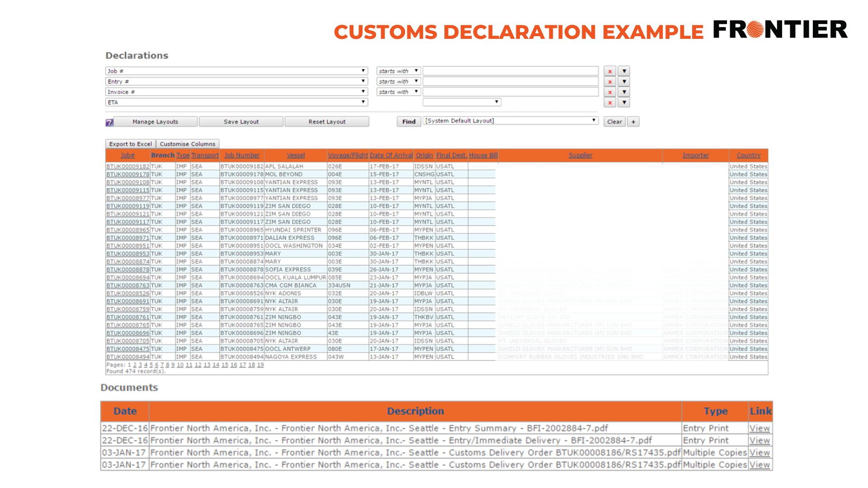This screenshot has height=488, width=868.
Task: Remove the Entry # filter row
Action: (x=610, y=82)
